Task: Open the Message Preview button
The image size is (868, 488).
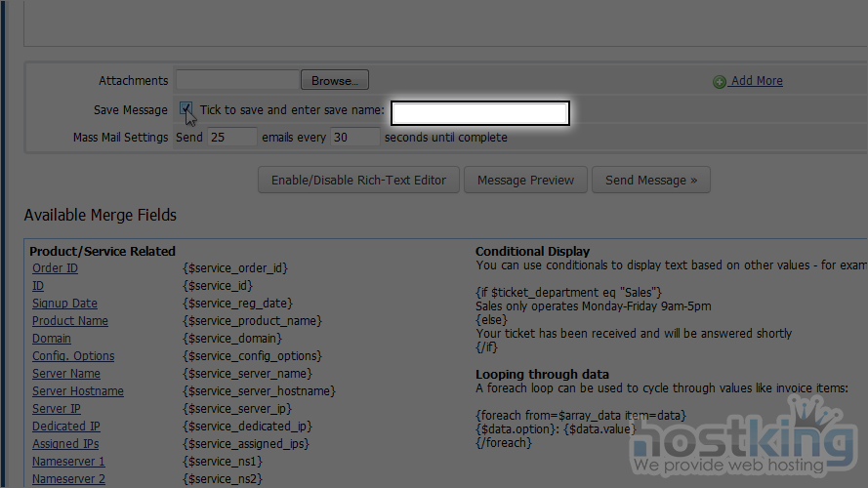Action: (525, 180)
